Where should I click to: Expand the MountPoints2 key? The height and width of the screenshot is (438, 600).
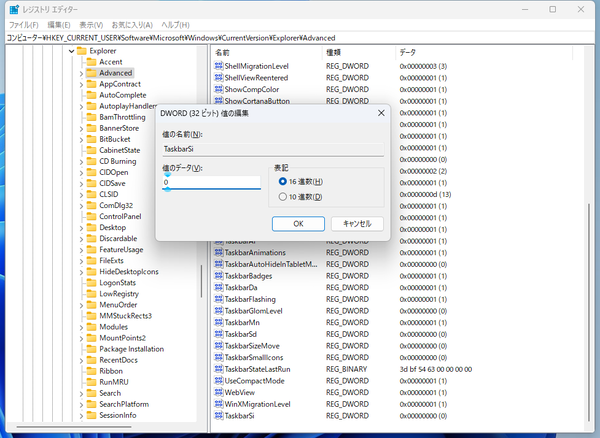click(x=81, y=339)
